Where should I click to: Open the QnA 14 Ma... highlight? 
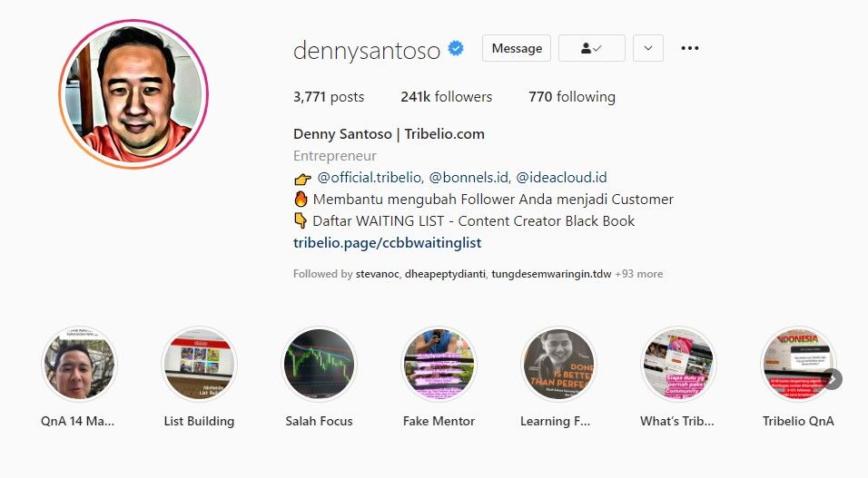(x=79, y=364)
